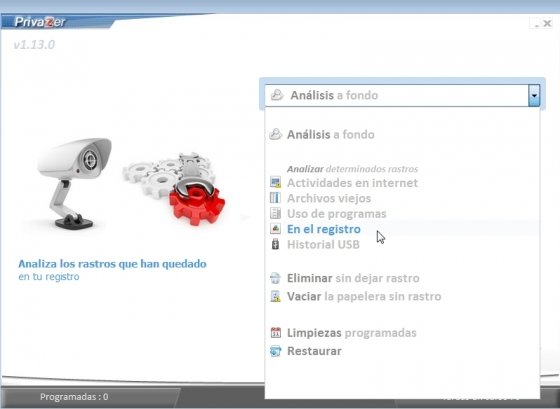Click the Actividades en internet icon
The height and width of the screenshot is (409, 560).
(275, 183)
